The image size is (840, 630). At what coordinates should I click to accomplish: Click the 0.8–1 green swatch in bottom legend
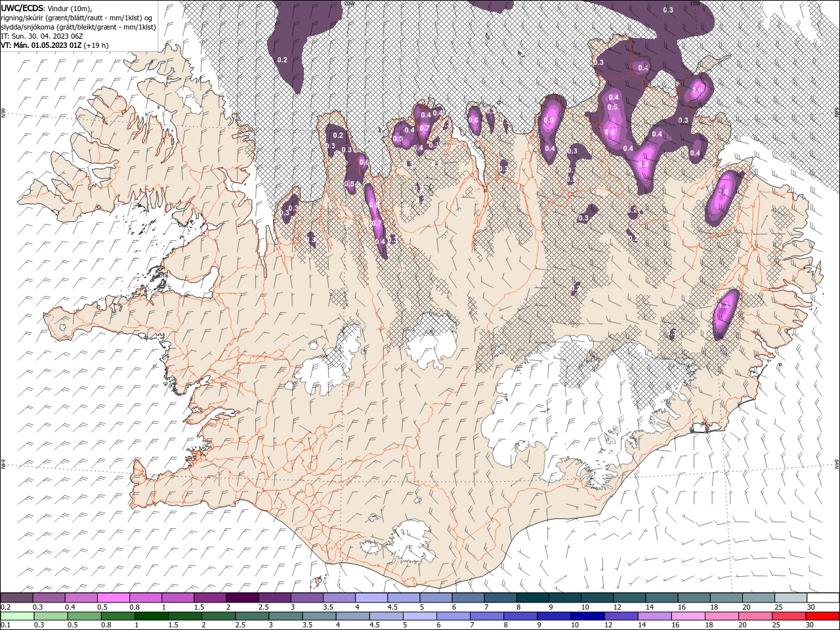point(117,616)
